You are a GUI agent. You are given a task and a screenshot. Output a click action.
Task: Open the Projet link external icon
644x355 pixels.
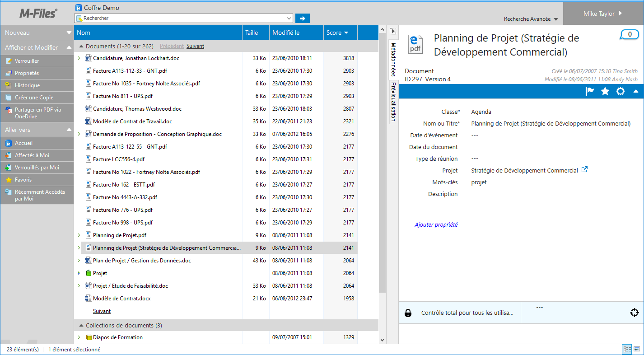click(x=584, y=170)
